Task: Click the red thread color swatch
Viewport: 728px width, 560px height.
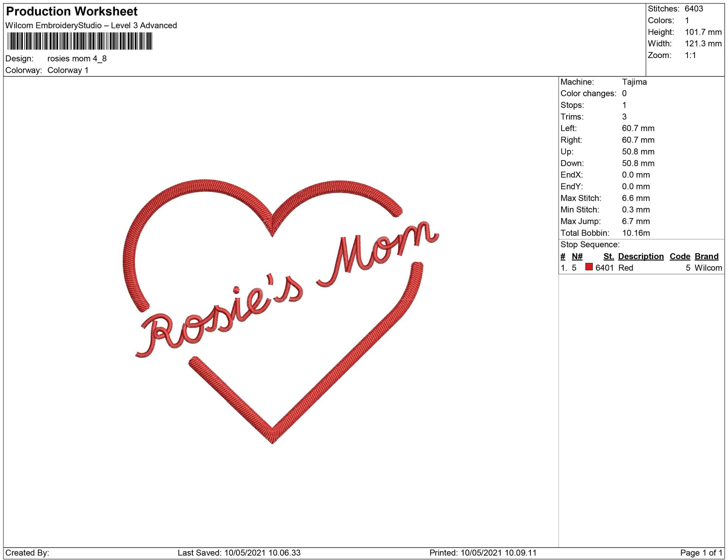Action: (x=589, y=267)
